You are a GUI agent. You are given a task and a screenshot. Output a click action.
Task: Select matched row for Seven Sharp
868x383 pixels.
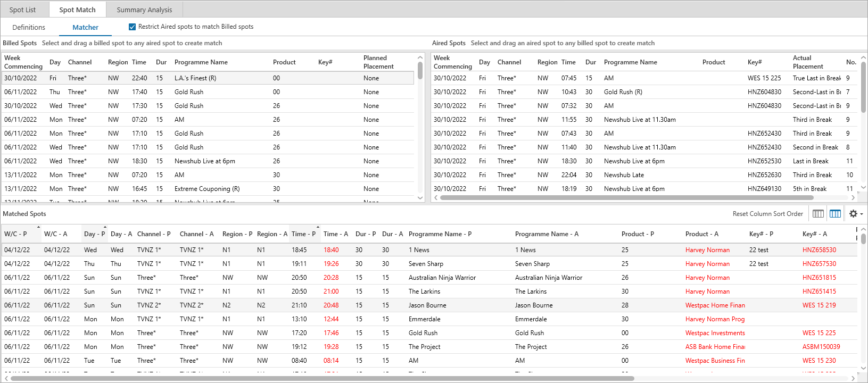click(429, 264)
